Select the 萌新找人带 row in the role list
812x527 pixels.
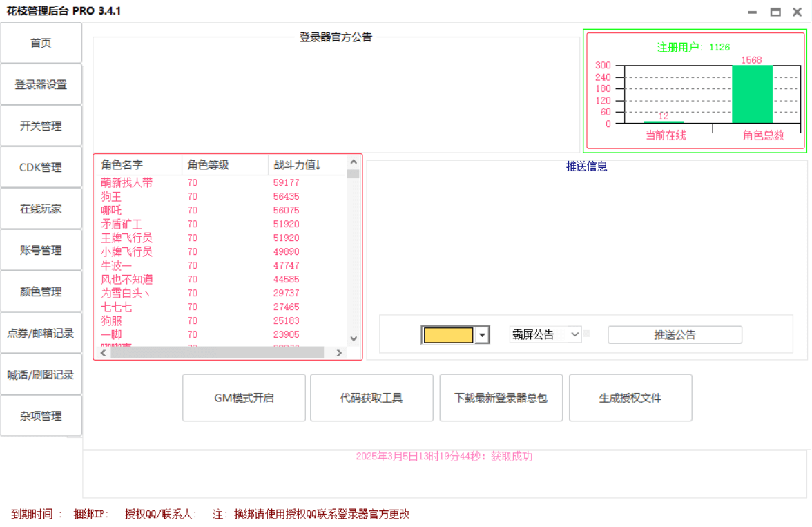click(x=127, y=183)
